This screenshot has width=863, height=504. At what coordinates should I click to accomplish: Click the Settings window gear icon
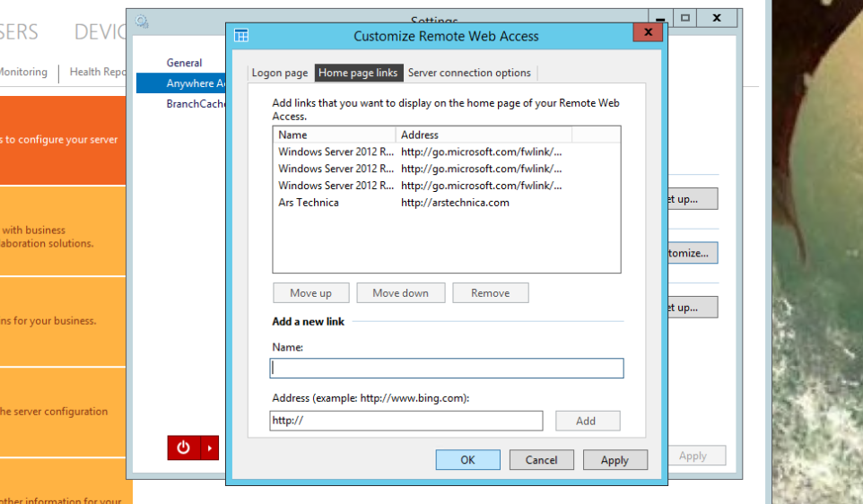[142, 22]
